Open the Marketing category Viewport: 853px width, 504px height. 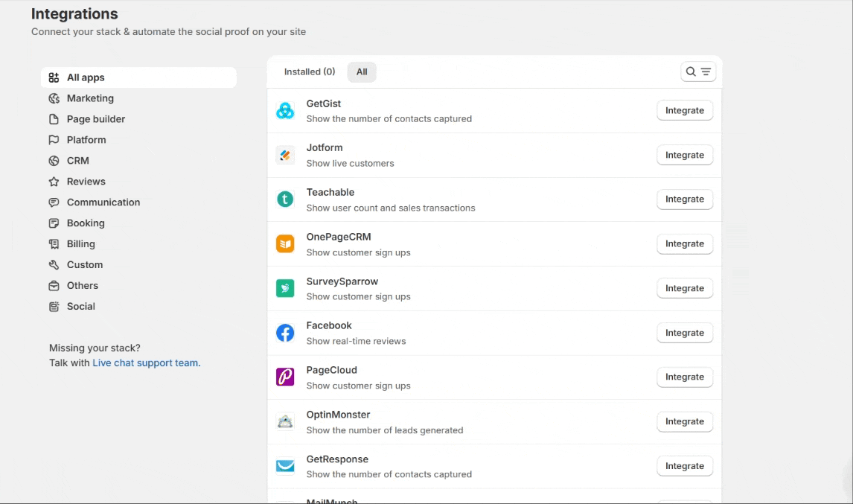pyautogui.click(x=90, y=98)
